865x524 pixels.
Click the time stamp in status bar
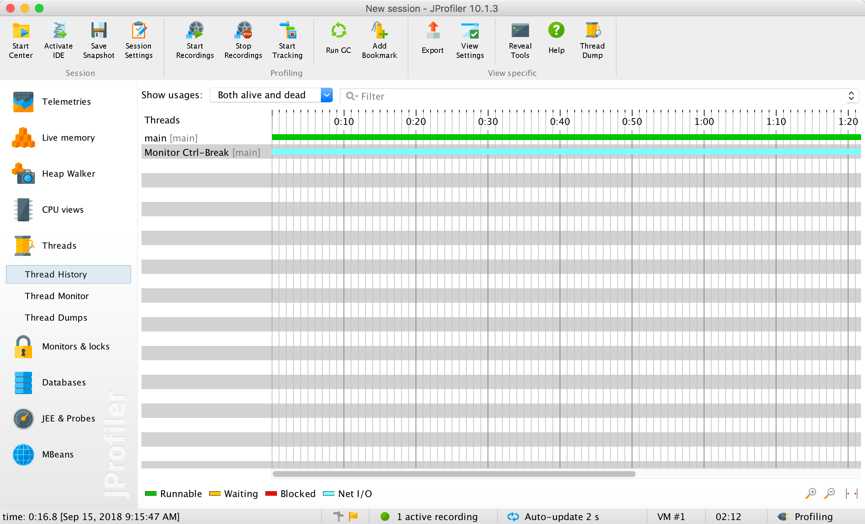(91, 517)
